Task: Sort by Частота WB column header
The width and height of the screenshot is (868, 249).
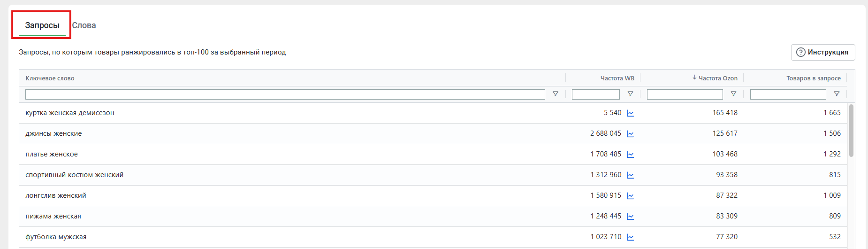Action: pos(617,78)
